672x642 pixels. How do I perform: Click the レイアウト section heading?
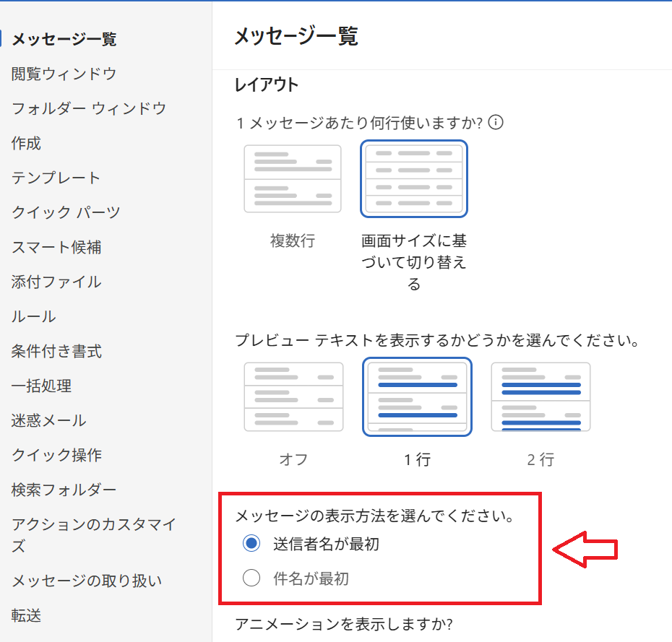(x=266, y=84)
